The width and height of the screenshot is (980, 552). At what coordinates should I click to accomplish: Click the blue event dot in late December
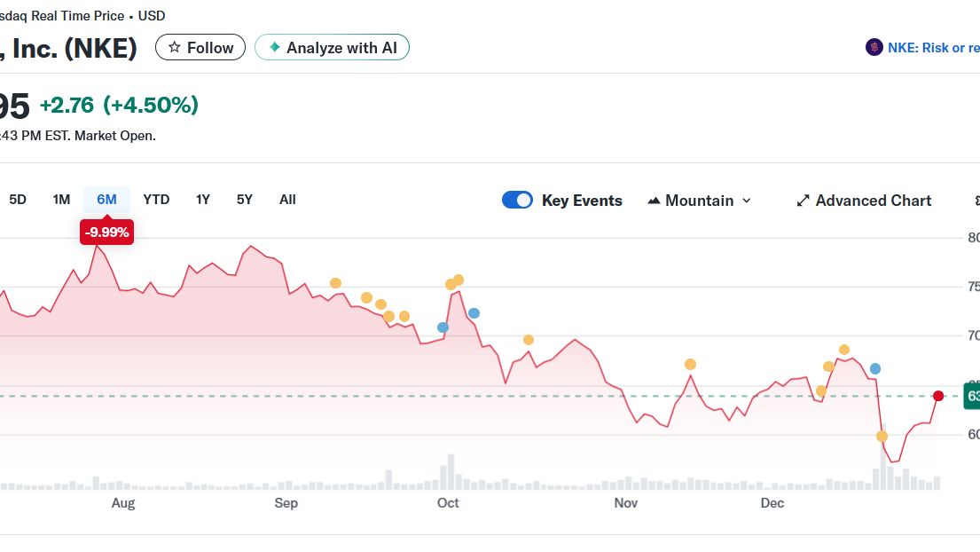tap(875, 368)
